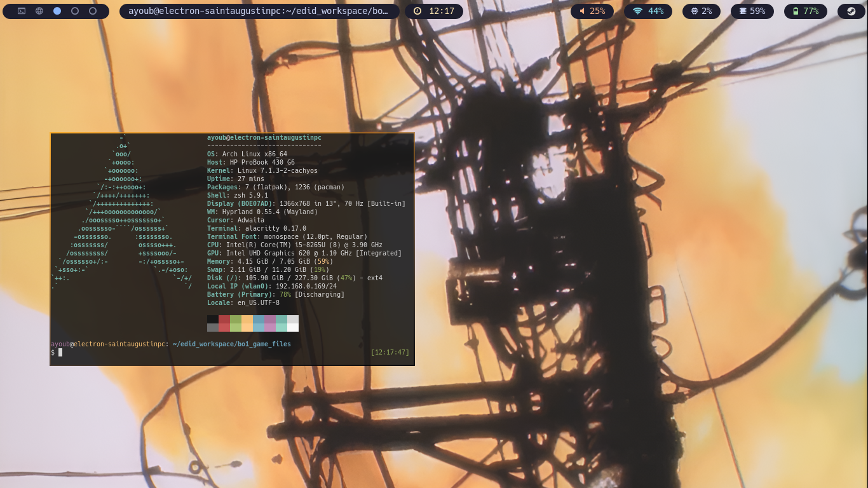Viewport: 868px width, 488px height.
Task: Click the speaker volume icon showing 25%
Action: coord(582,11)
